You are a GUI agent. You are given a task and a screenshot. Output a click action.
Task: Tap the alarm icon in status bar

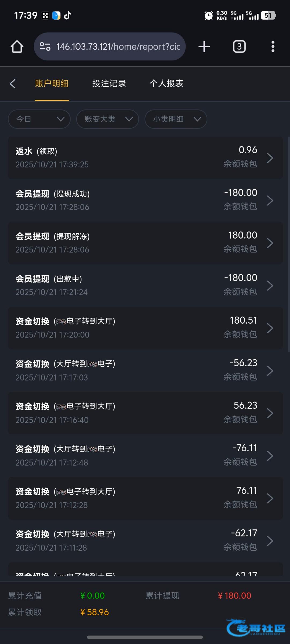pyautogui.click(x=208, y=16)
